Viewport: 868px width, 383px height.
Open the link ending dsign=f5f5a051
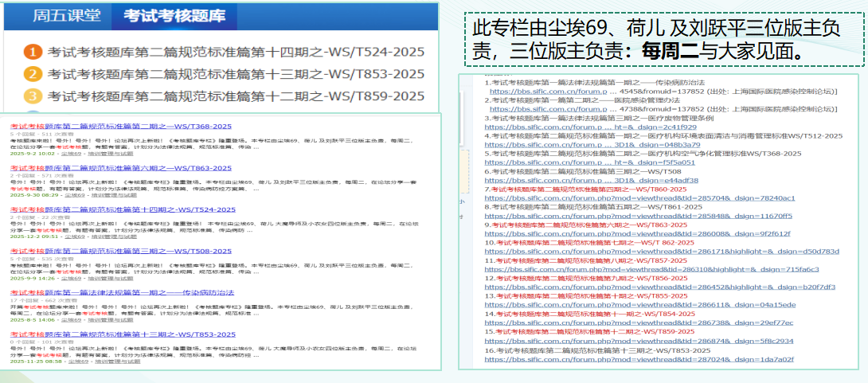pyautogui.click(x=589, y=162)
